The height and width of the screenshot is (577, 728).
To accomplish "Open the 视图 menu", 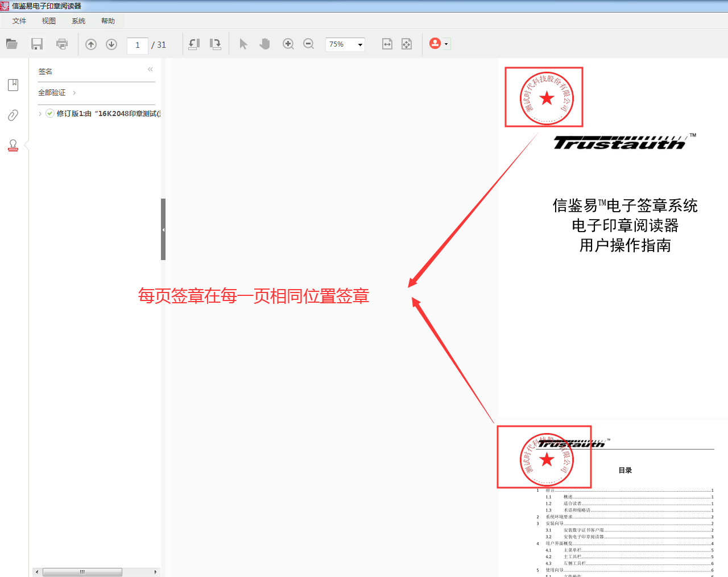I will coord(49,21).
